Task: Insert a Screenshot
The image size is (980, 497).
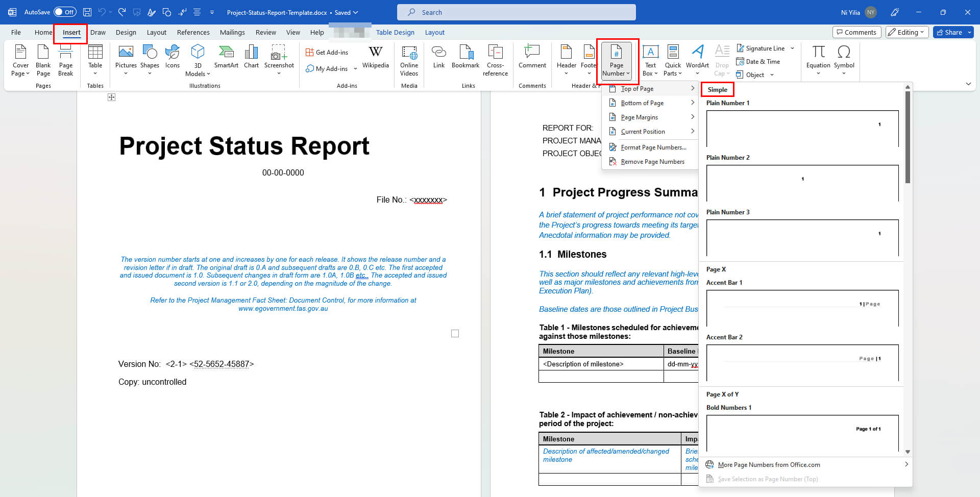Action: coord(279,58)
